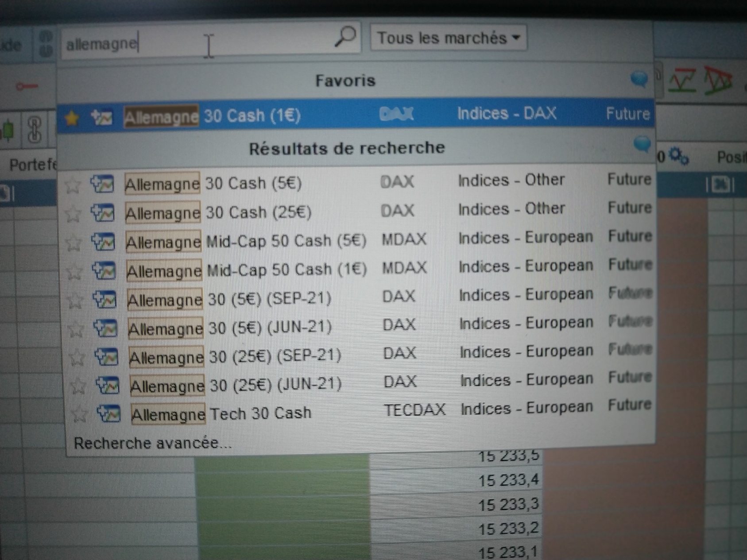Open chart icon for Mid-Cap 50 Cash (5€)
Image resolution: width=747 pixels, height=560 pixels.
pos(104,242)
